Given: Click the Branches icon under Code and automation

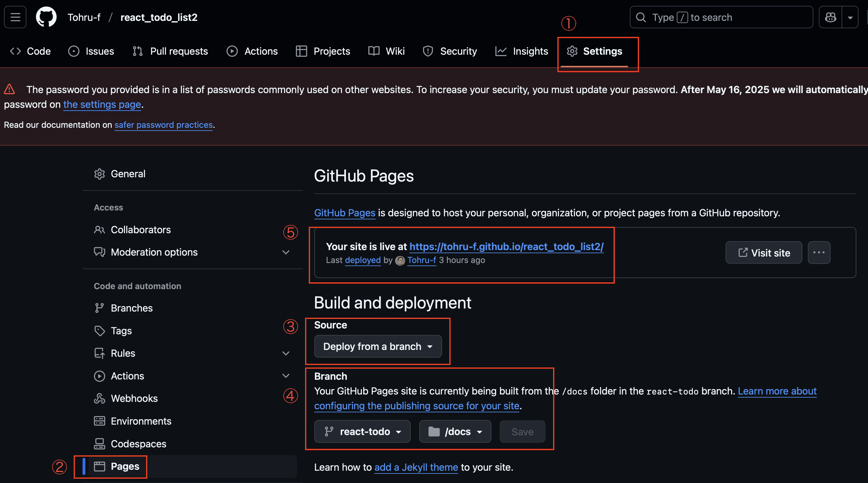Looking at the screenshot, I should coord(100,308).
